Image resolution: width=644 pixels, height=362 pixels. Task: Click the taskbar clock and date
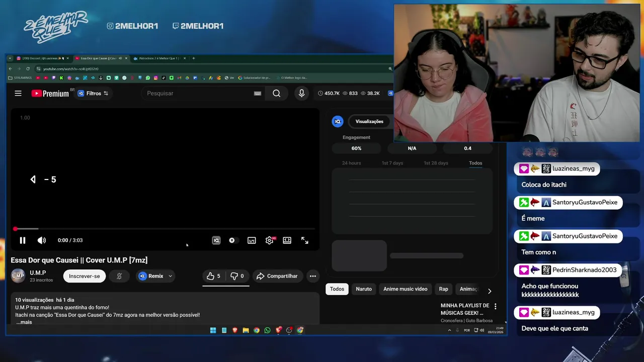(x=496, y=330)
